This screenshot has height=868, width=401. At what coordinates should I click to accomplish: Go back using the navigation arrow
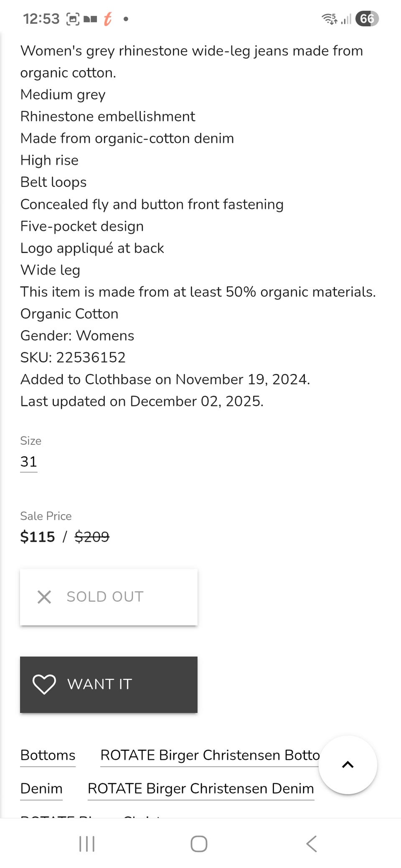[312, 844]
